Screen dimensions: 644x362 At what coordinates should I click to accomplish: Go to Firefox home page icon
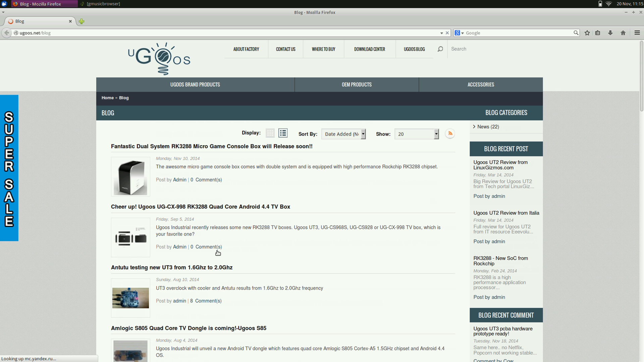(x=623, y=33)
